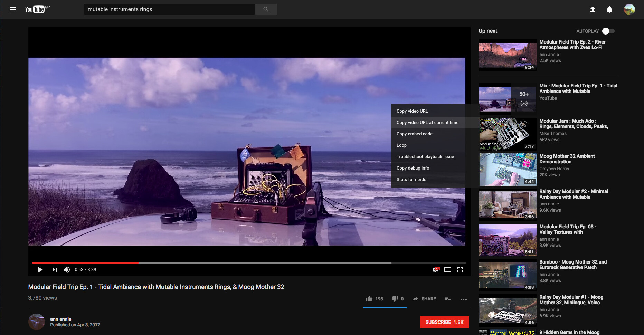Open Mike Thomas channel name
The width and height of the screenshot is (644, 335).
(553, 134)
